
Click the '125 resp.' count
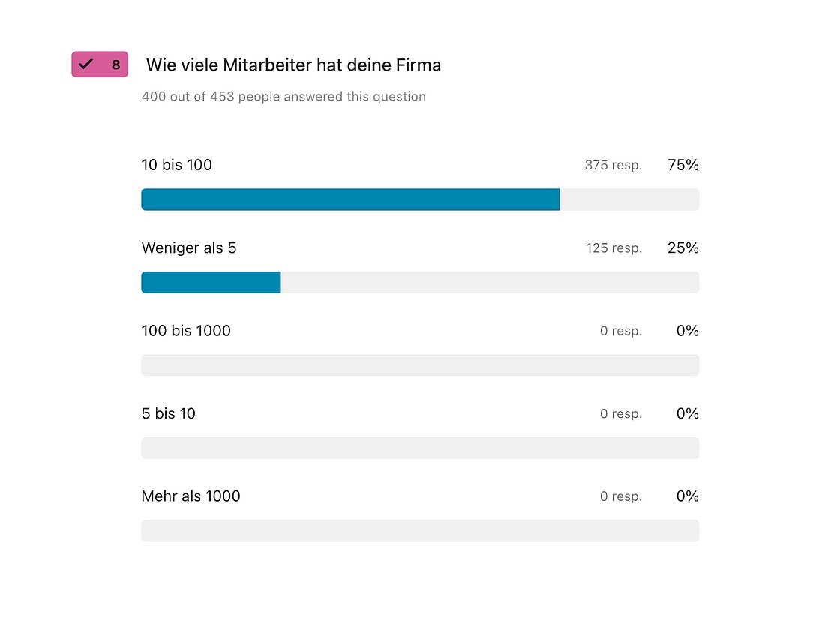[614, 248]
